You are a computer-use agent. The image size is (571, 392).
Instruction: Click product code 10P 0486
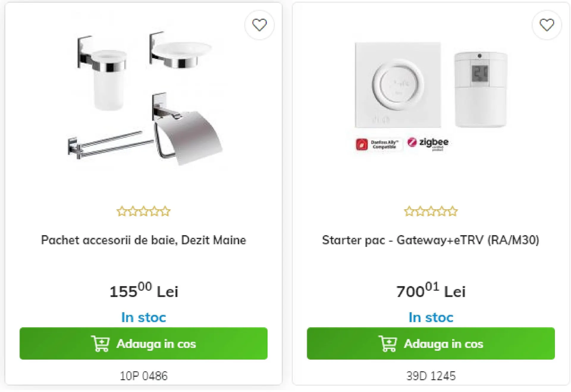144,376
